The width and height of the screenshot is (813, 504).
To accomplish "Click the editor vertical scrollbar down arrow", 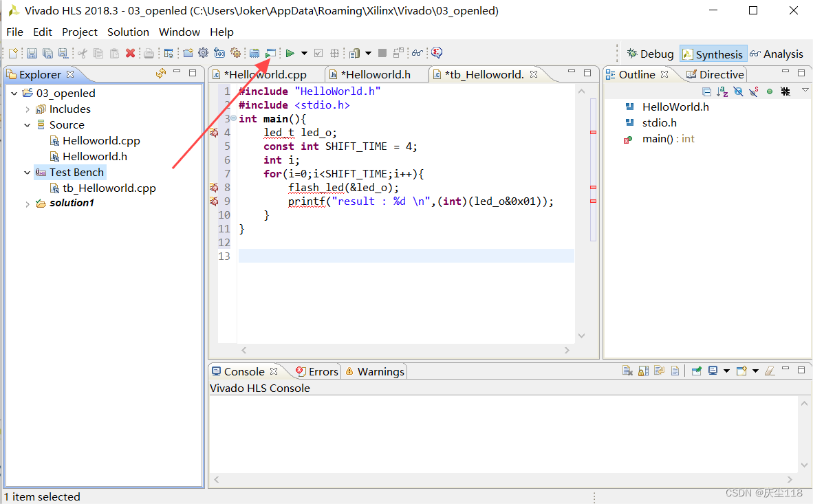I will coord(581,336).
